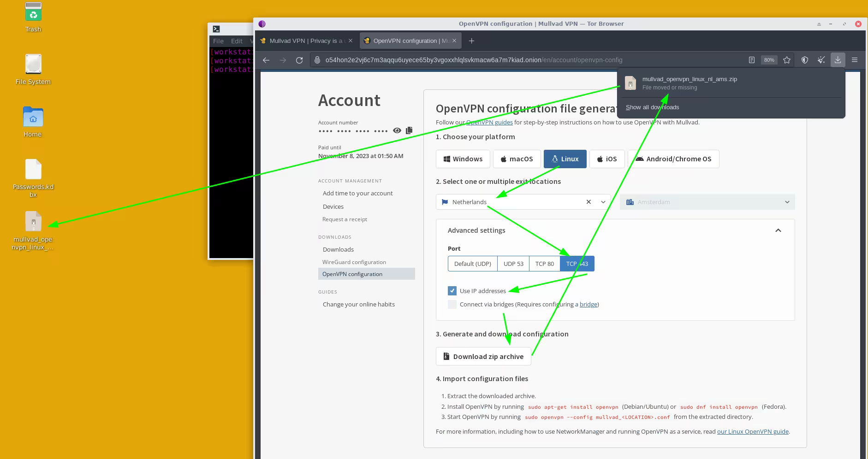Go back using the back arrow
Image resolution: width=868 pixels, height=459 pixels.
(x=266, y=60)
